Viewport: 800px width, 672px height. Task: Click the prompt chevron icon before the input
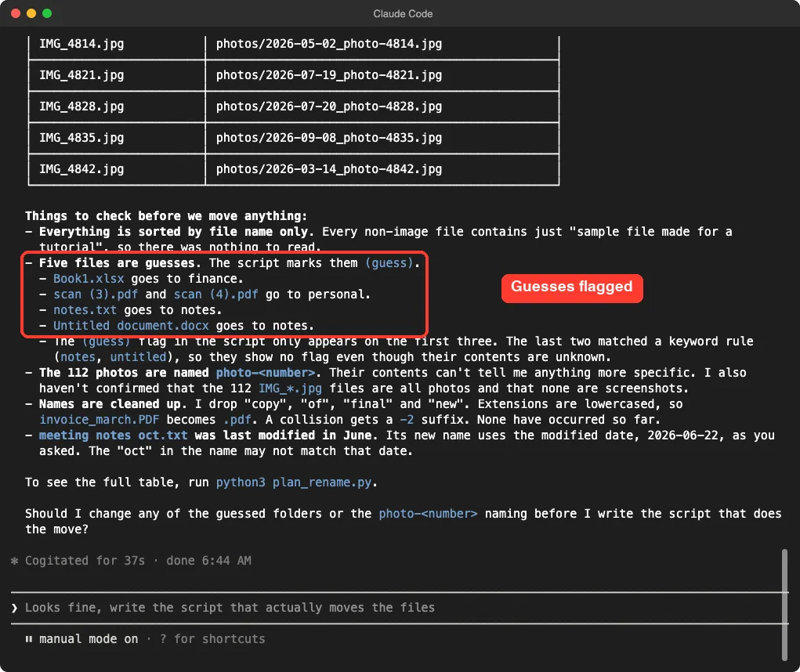tap(14, 608)
